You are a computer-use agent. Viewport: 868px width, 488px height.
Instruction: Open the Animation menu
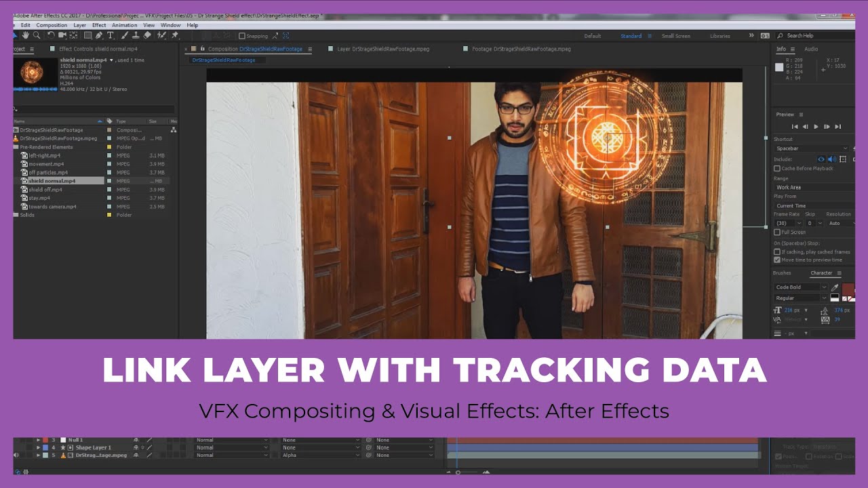coord(125,25)
